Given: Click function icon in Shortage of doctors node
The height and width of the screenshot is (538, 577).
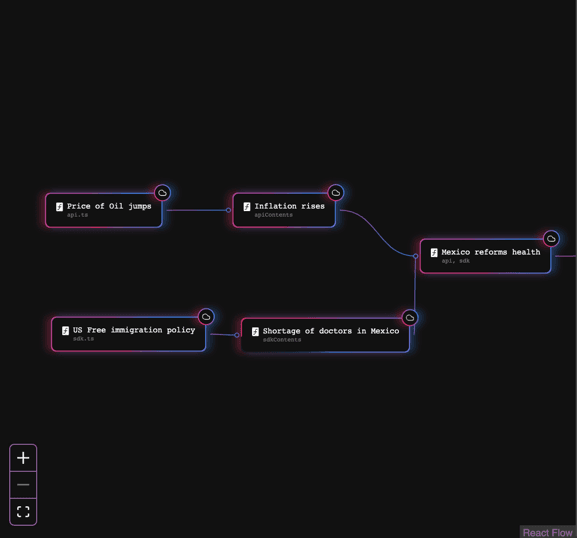Looking at the screenshot, I should pos(255,332).
